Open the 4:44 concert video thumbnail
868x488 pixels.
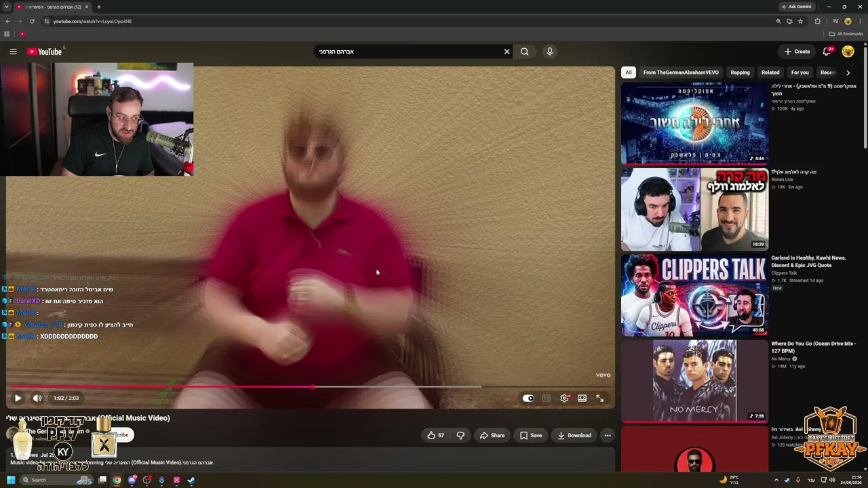click(694, 123)
